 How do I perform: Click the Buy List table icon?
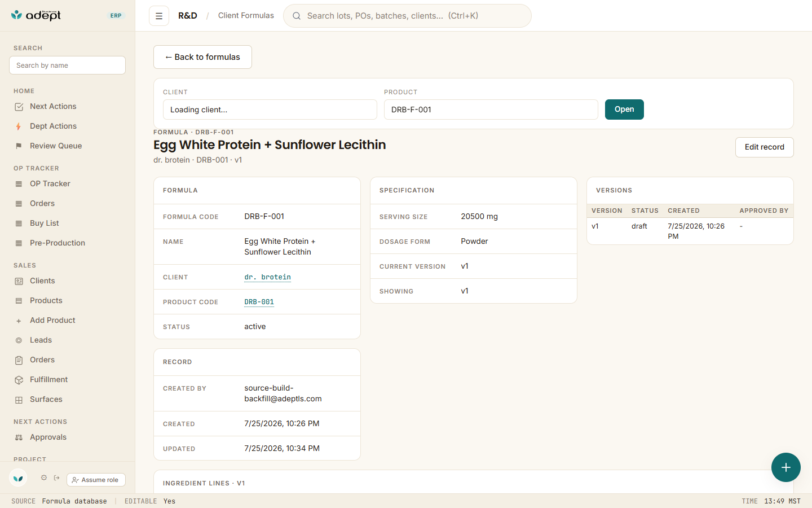coord(19,224)
